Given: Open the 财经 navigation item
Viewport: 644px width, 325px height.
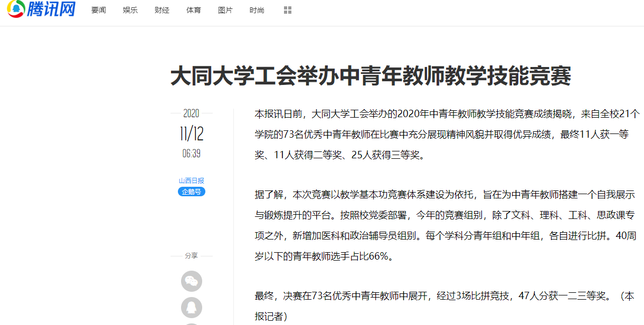Looking at the screenshot, I should pyautogui.click(x=162, y=10).
